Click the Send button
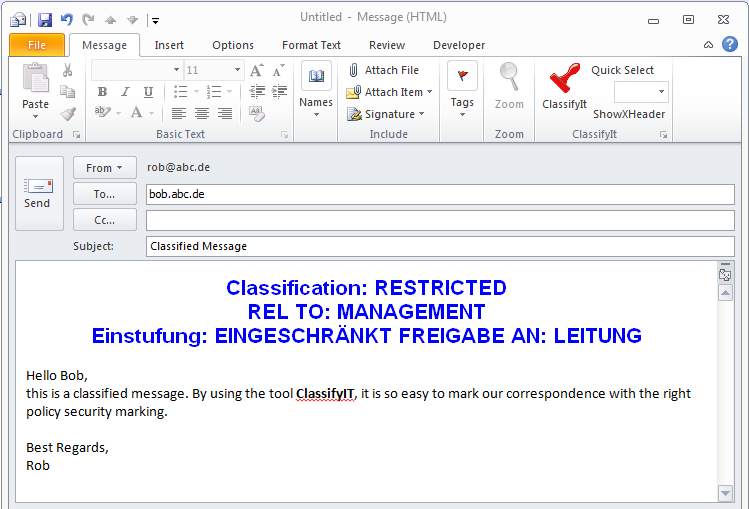Image resolution: width=749 pixels, height=509 pixels. coord(39,193)
